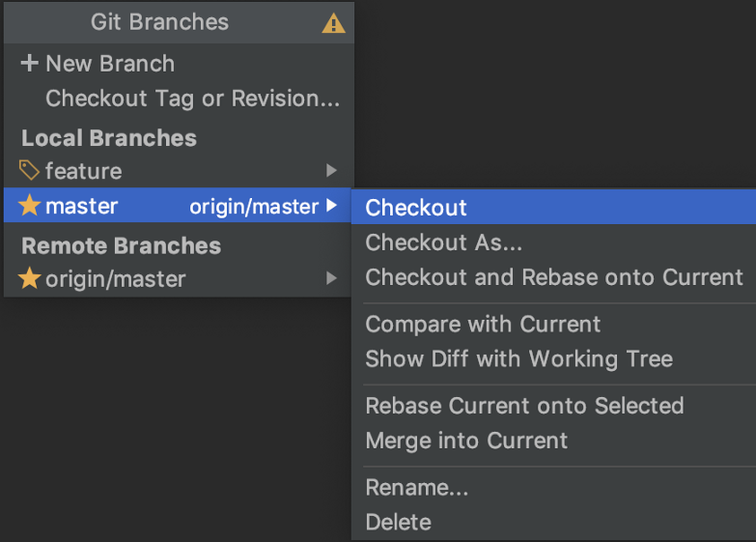The height and width of the screenshot is (542, 756).
Task: Expand the feature branch submenu arrow
Action: click(x=331, y=171)
